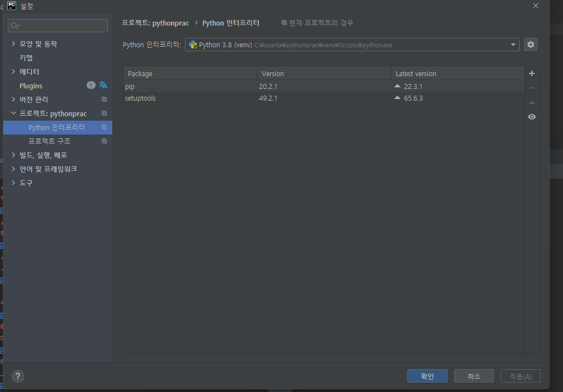Screen dimensions: 563x392
Task: Open the Python interpreter dropdown arrow
Action: tap(513, 44)
